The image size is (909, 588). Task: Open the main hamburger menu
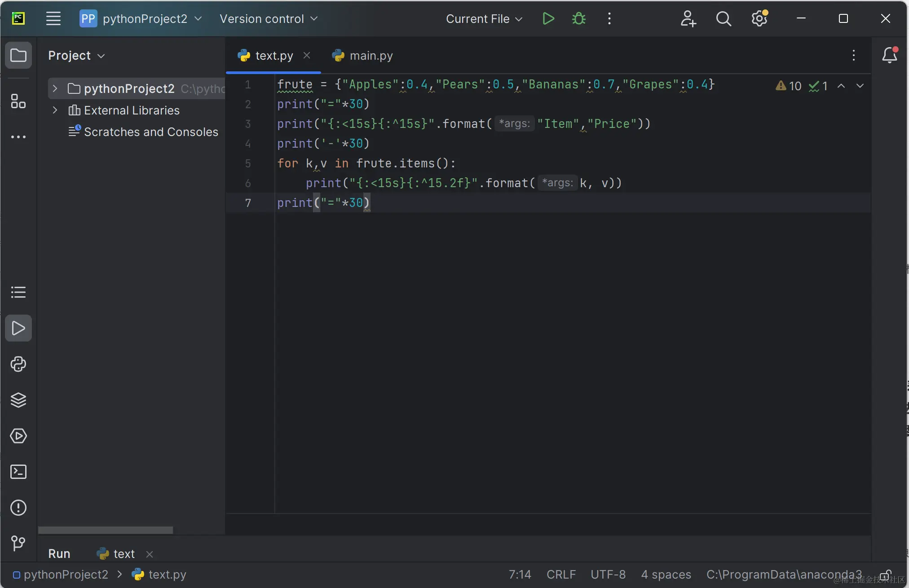pyautogui.click(x=53, y=19)
